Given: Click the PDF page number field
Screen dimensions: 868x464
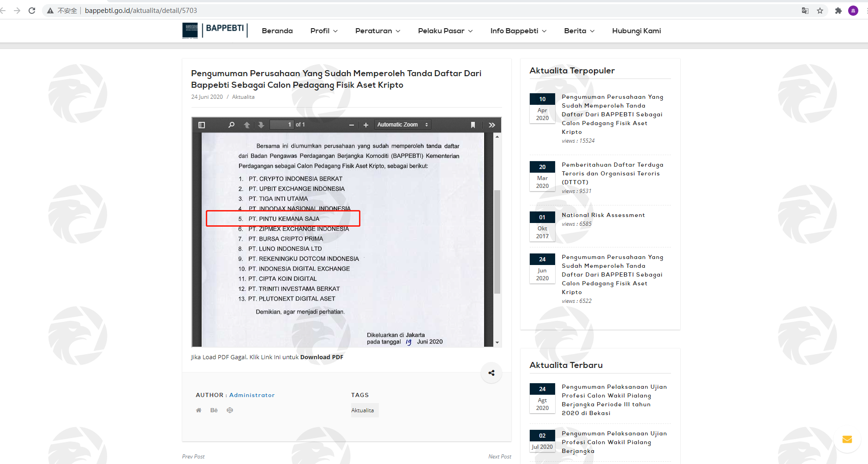Looking at the screenshot, I should click(x=281, y=125).
